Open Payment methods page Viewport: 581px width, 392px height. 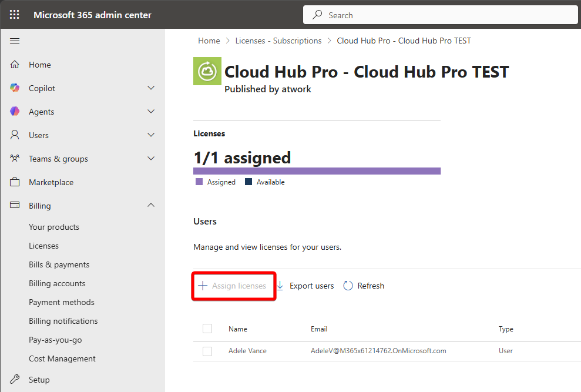(x=62, y=302)
